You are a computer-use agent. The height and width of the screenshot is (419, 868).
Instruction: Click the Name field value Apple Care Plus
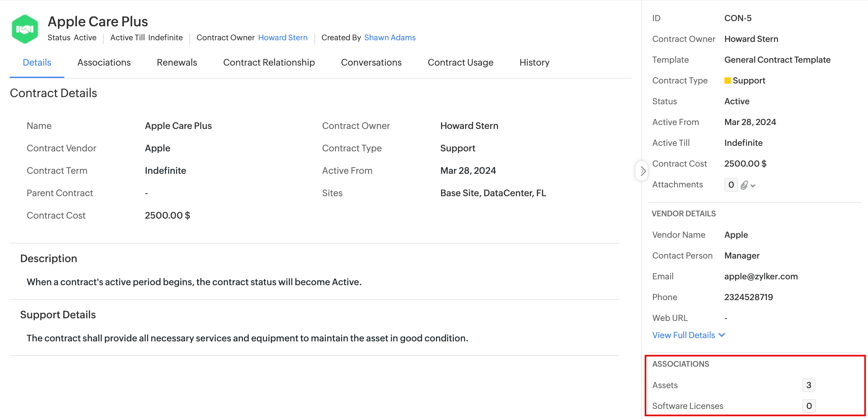coord(178,126)
